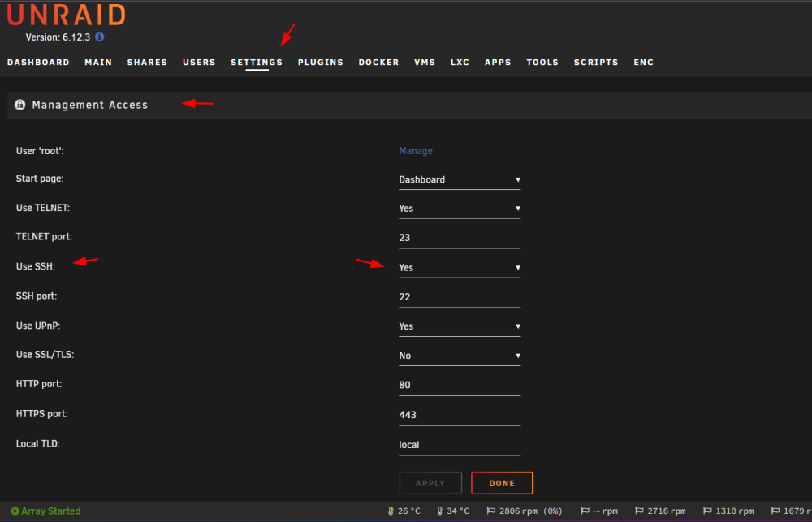Open the Users tab

coord(199,63)
